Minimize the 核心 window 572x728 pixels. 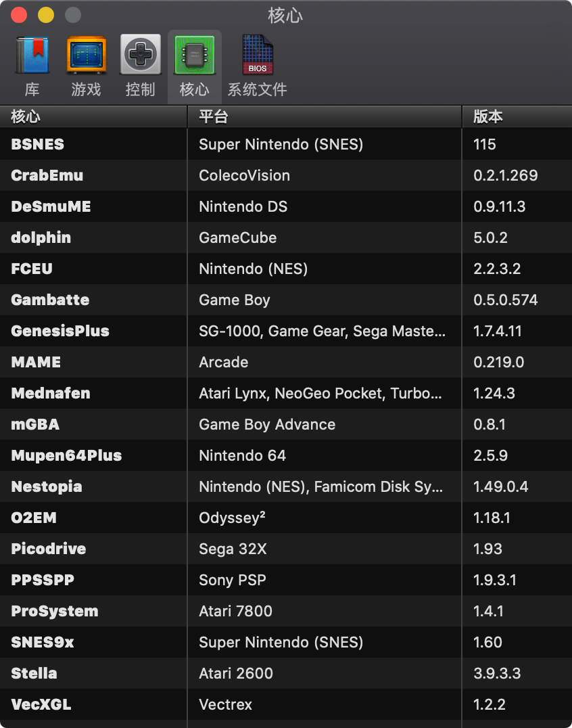point(46,15)
